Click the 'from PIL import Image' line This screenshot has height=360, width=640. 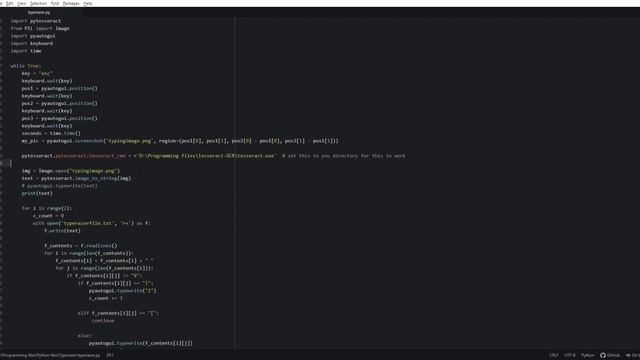(40, 29)
